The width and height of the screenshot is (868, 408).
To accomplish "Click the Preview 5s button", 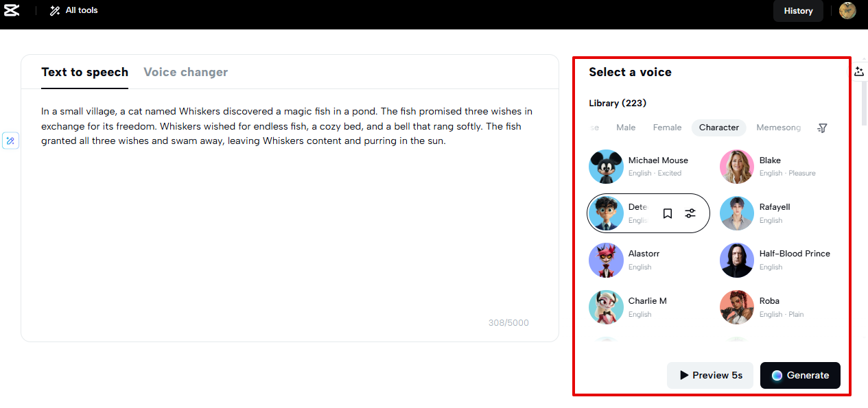I will point(710,375).
